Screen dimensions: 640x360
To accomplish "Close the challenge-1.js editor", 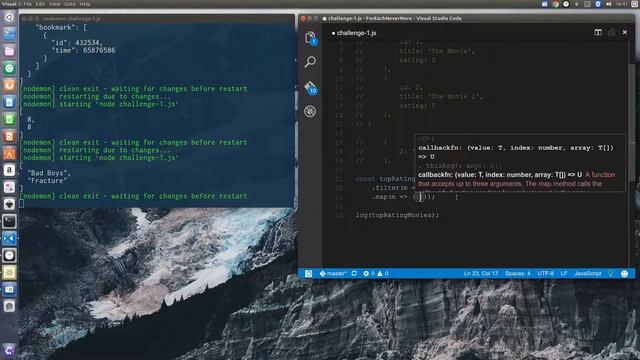I will (x=624, y=32).
